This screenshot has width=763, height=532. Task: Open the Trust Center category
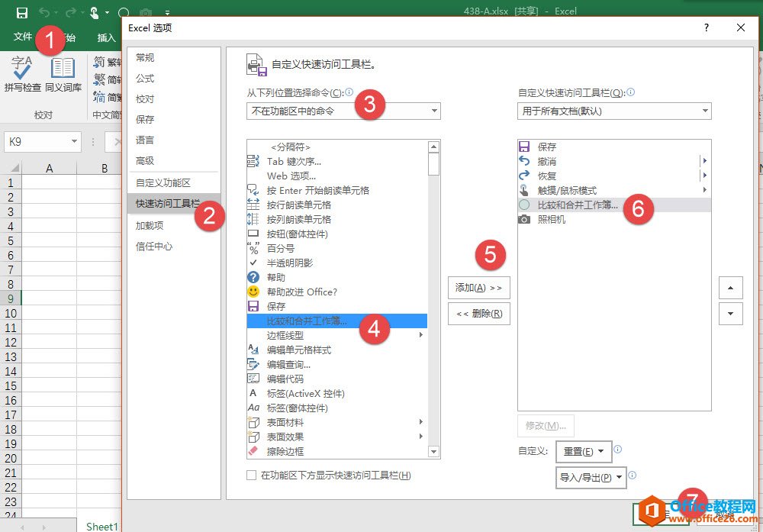tap(154, 247)
